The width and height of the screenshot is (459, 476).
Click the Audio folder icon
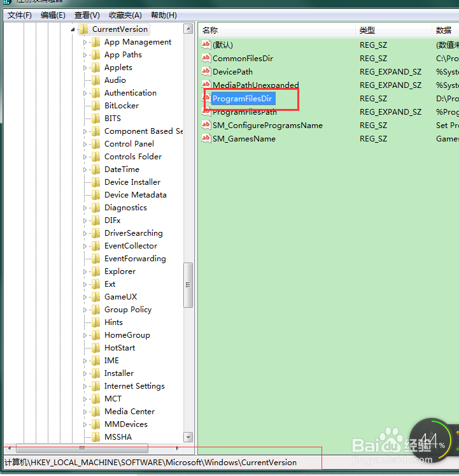click(x=96, y=80)
